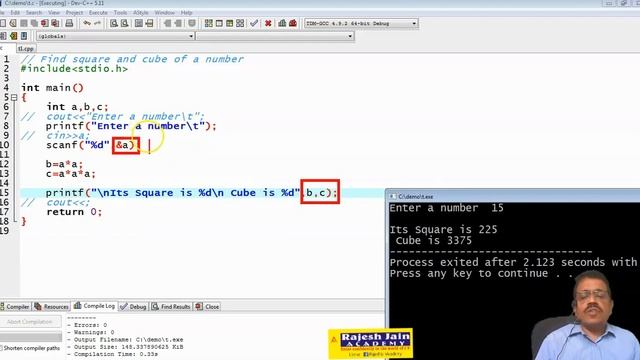Click the line number 17 in the gutter
Image resolution: width=640 pixels, height=360 pixels.
(x=5, y=212)
